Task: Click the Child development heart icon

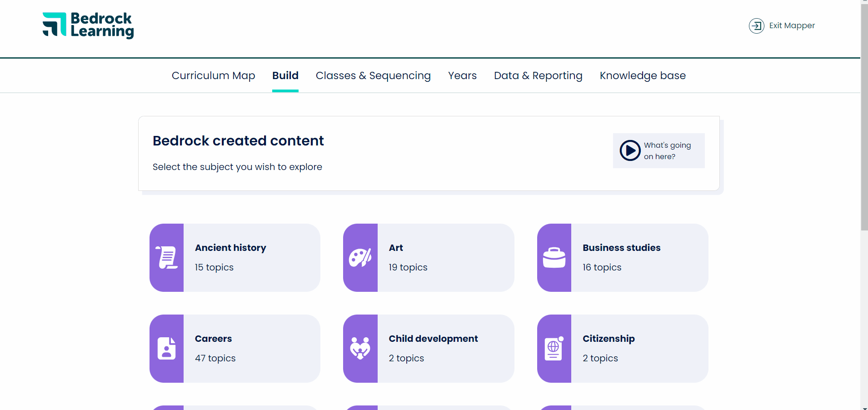Action: (360, 348)
